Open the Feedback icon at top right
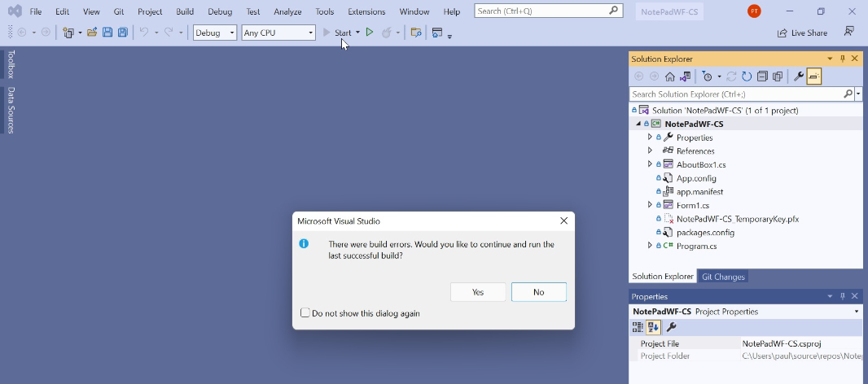 point(849,32)
